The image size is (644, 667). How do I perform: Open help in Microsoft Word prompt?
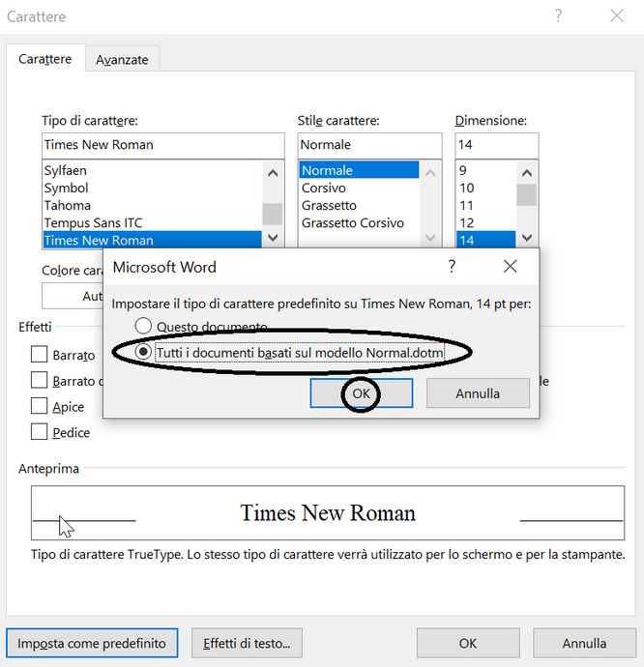point(452,267)
